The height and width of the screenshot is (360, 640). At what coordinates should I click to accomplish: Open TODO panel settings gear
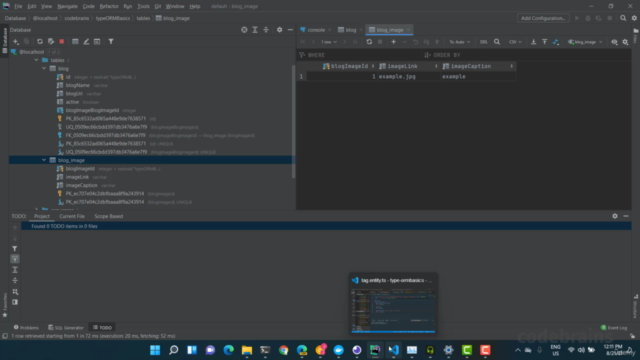tap(615, 216)
